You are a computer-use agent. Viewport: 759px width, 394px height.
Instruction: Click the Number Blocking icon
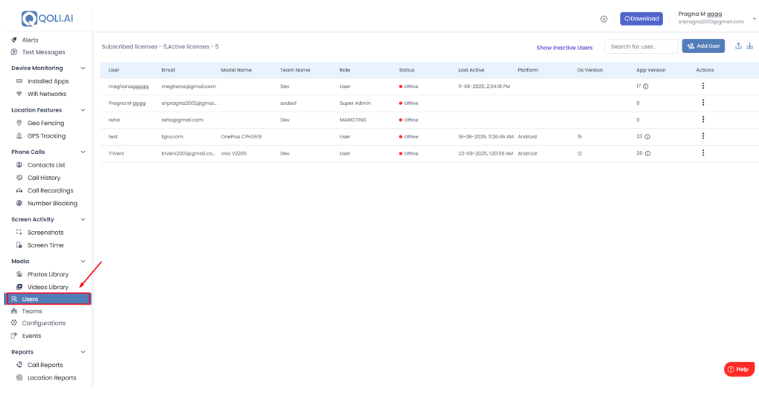(19, 203)
